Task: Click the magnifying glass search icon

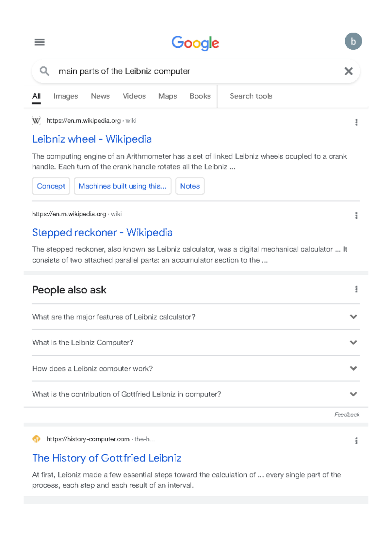Action: point(44,71)
